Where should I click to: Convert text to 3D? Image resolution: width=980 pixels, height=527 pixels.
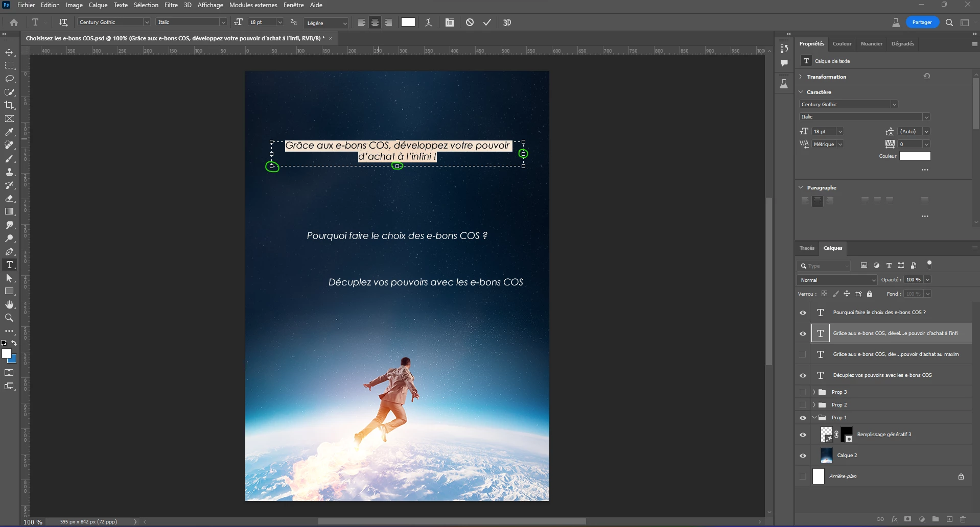click(507, 22)
